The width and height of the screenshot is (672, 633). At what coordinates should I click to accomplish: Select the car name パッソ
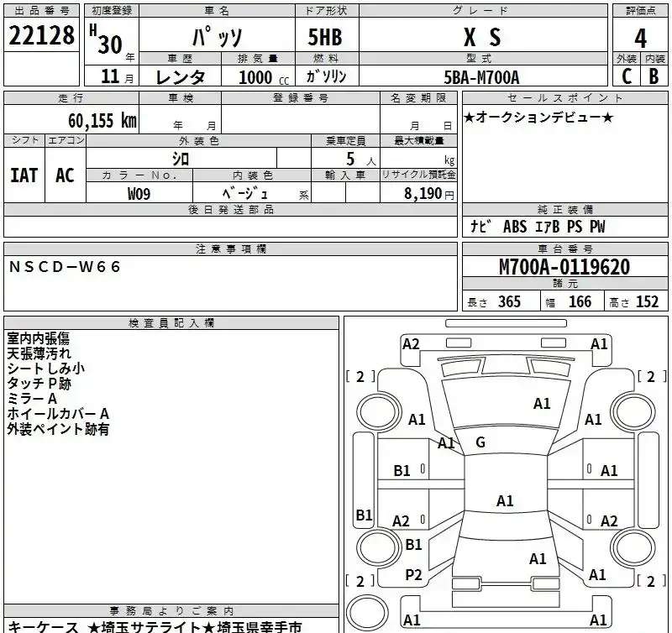point(218,37)
